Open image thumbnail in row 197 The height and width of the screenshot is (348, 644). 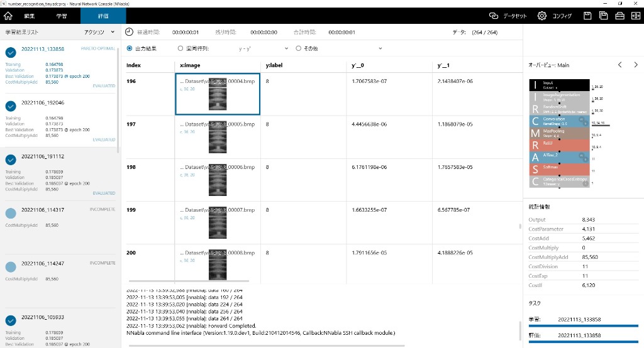pyautogui.click(x=218, y=137)
